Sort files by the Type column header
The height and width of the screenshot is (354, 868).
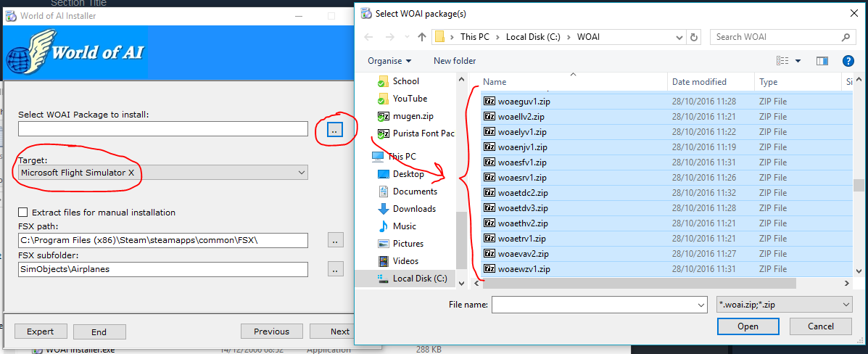(797, 81)
